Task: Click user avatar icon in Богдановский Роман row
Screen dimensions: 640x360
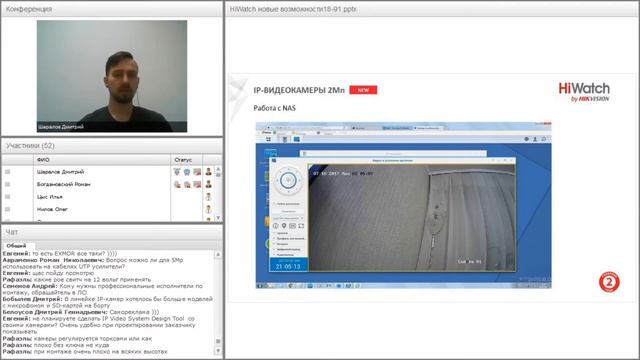Action: pyautogui.click(x=209, y=184)
